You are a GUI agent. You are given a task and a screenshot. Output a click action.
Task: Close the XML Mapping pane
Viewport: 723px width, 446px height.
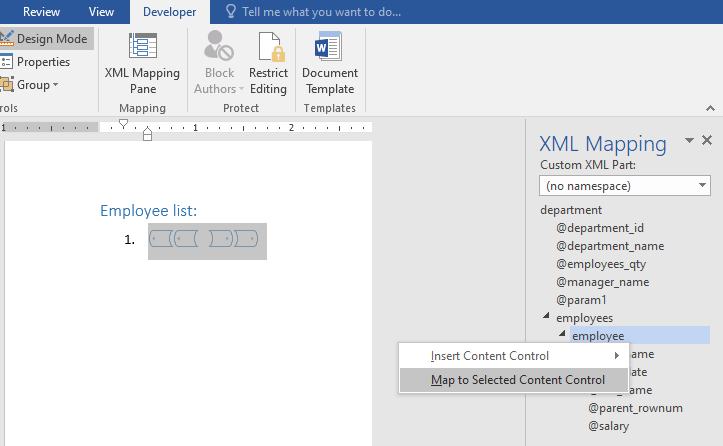(x=707, y=140)
